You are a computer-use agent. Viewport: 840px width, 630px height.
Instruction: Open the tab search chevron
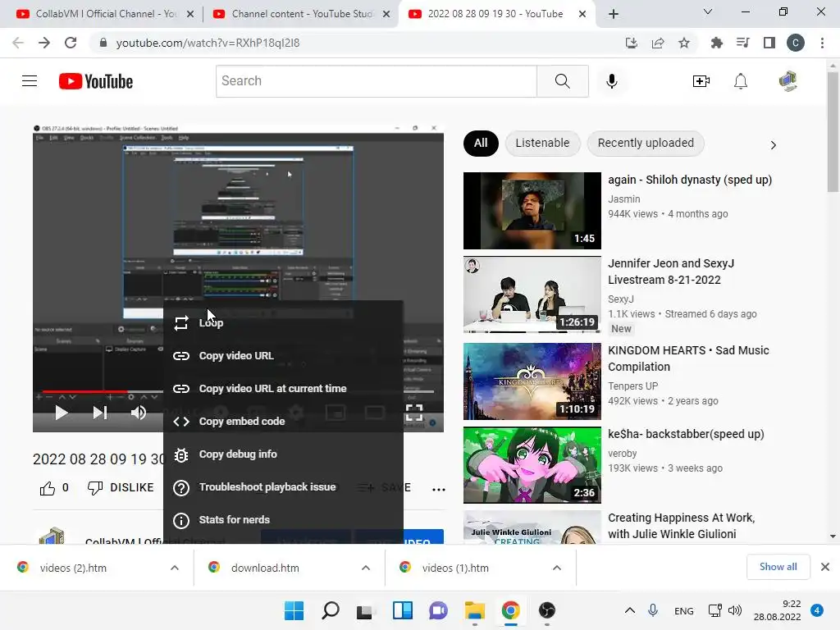point(708,11)
